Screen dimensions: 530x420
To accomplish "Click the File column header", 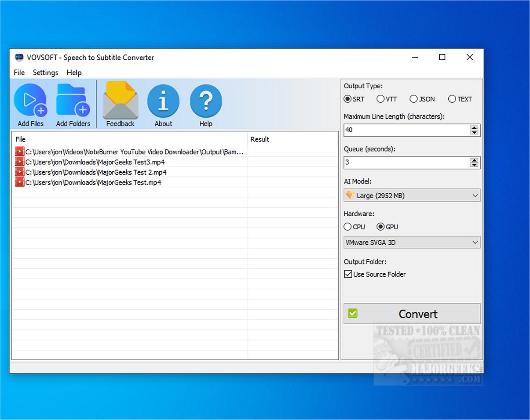I will 130,139.
